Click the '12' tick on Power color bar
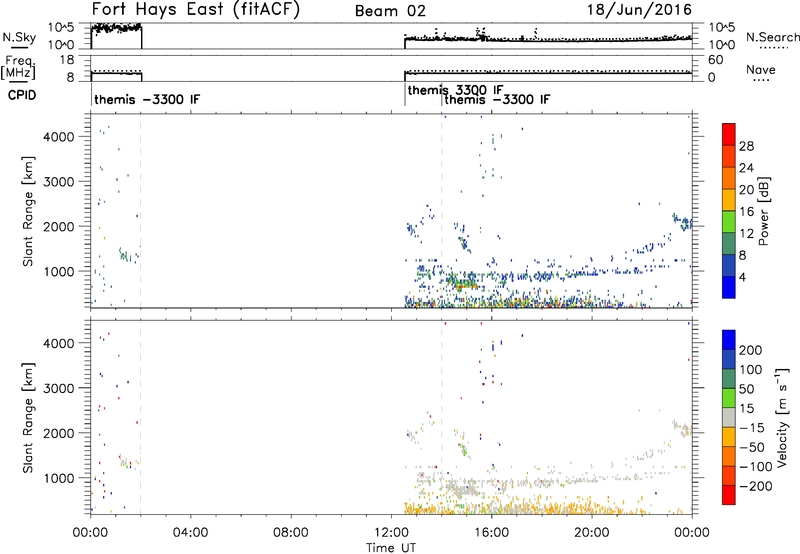Image resolution: width=800 pixels, height=554 pixels. (746, 234)
